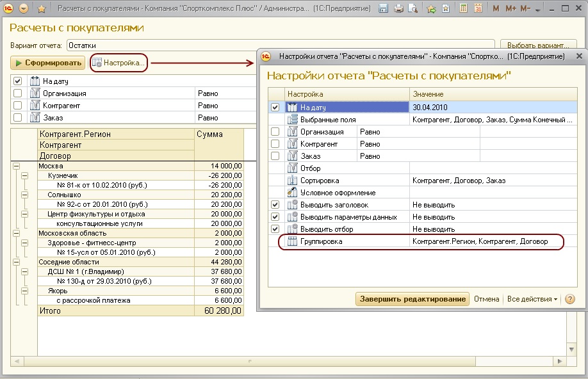Click the help question mark icon
Viewport: 588px width, 379px height.
click(570, 299)
